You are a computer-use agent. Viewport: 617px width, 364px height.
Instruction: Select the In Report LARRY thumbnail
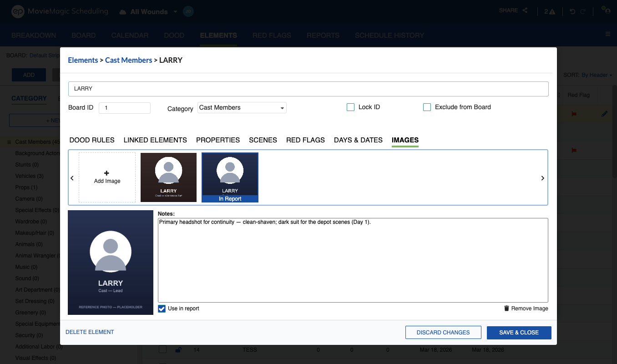coord(230,177)
